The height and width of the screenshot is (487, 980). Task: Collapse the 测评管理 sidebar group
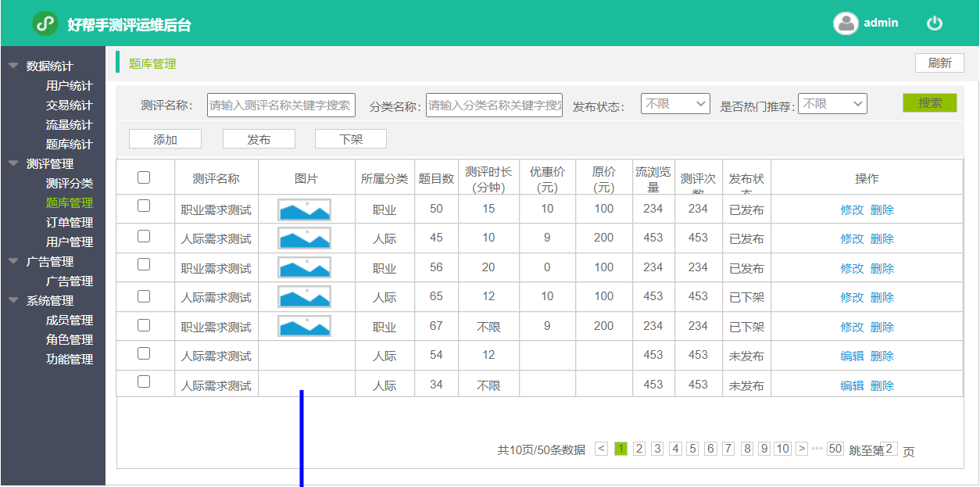[x=13, y=163]
